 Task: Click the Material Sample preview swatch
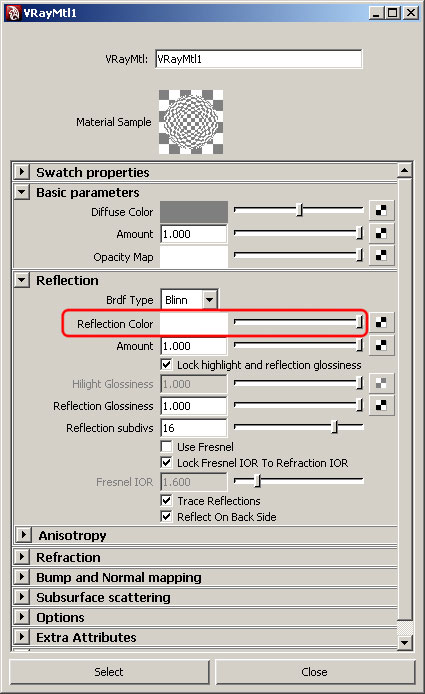[191, 122]
